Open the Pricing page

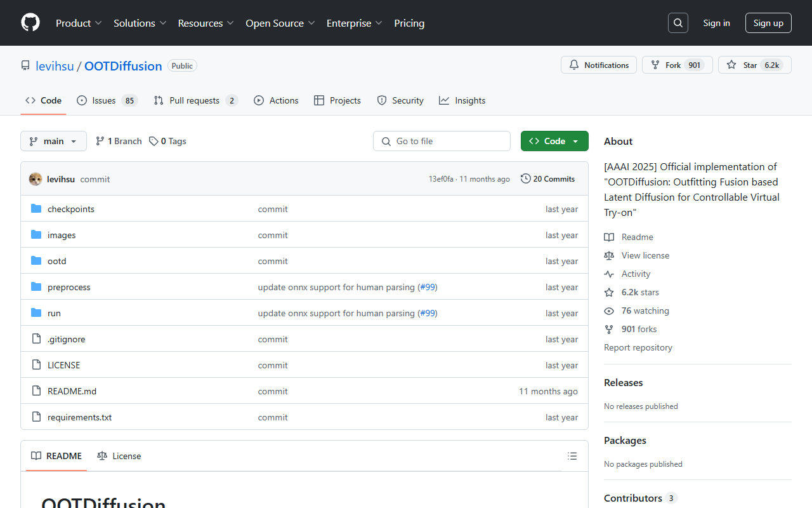[409, 23]
